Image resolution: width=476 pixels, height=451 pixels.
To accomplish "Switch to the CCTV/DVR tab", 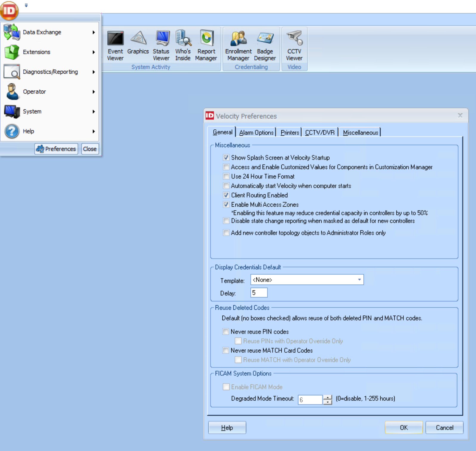I will (x=320, y=132).
